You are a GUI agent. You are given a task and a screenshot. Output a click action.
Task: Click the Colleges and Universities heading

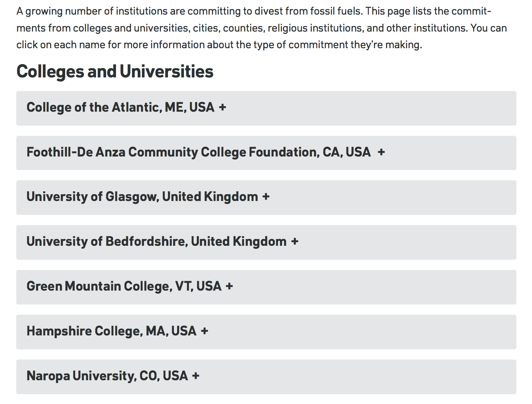(x=115, y=72)
